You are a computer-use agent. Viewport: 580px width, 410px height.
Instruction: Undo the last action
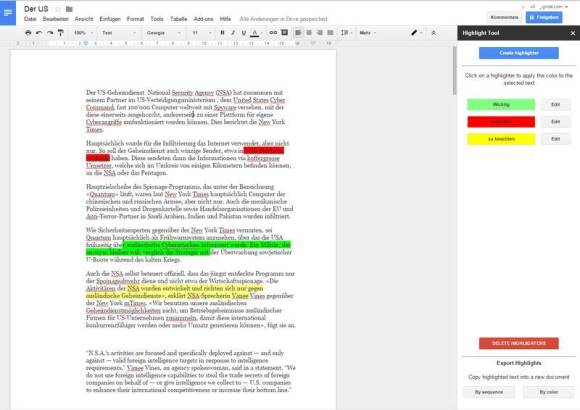[x=39, y=33]
